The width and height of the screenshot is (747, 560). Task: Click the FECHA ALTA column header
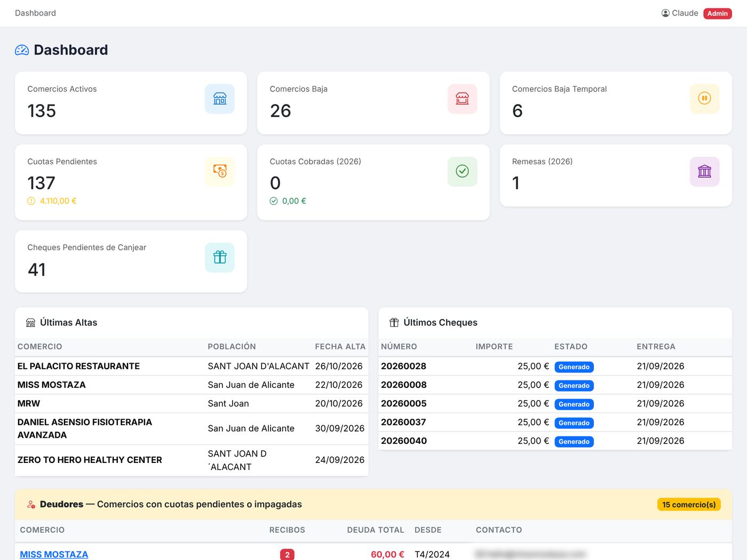tap(340, 347)
